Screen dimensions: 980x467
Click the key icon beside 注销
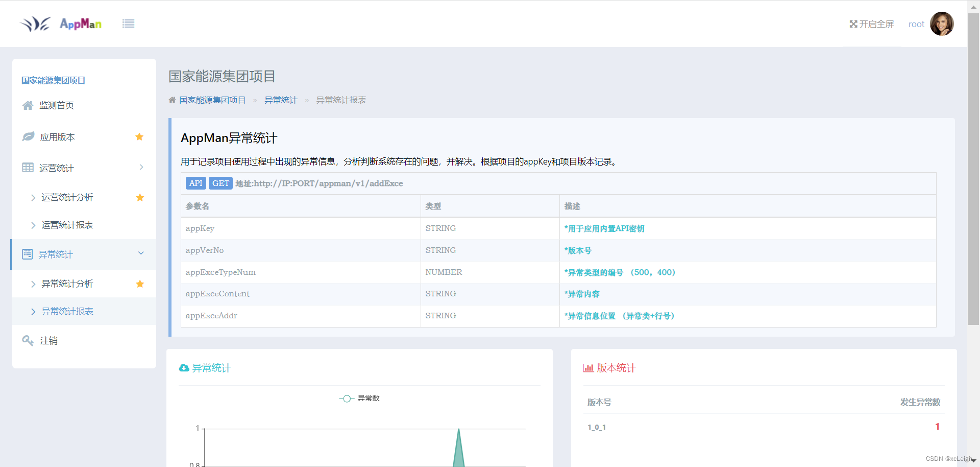[28, 340]
